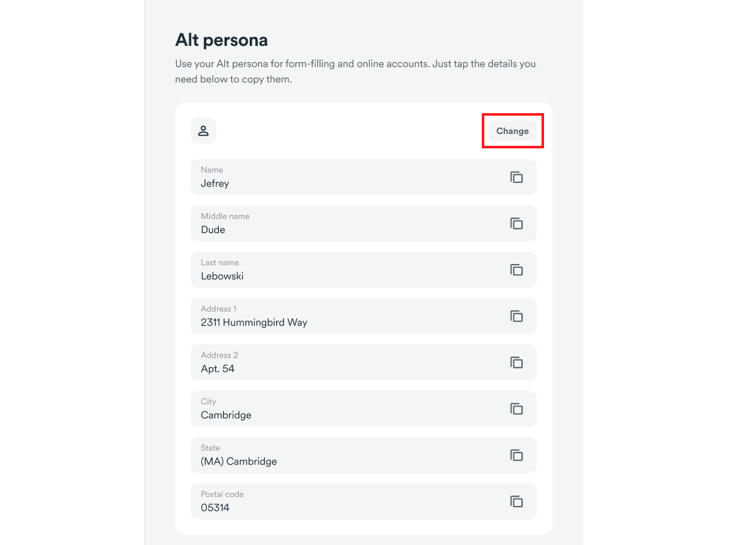Copy the Middle name Dude
This screenshot has height=545, width=756.
[x=516, y=224]
